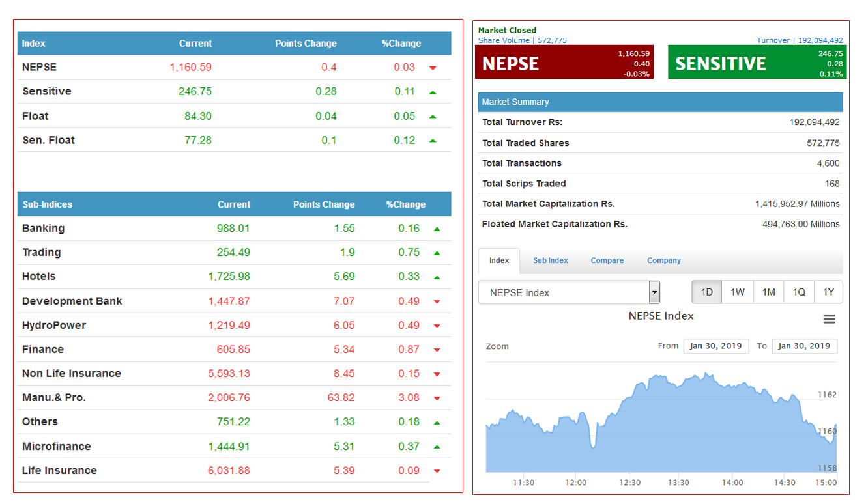Click the green up arrow beside Microfinance
Image resolution: width=866 pixels, height=504 pixels.
(x=437, y=447)
